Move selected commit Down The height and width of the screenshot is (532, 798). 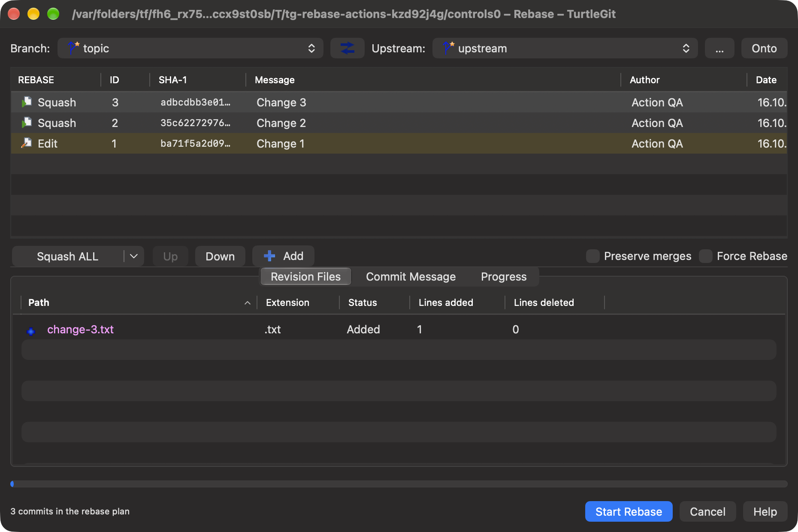(220, 256)
